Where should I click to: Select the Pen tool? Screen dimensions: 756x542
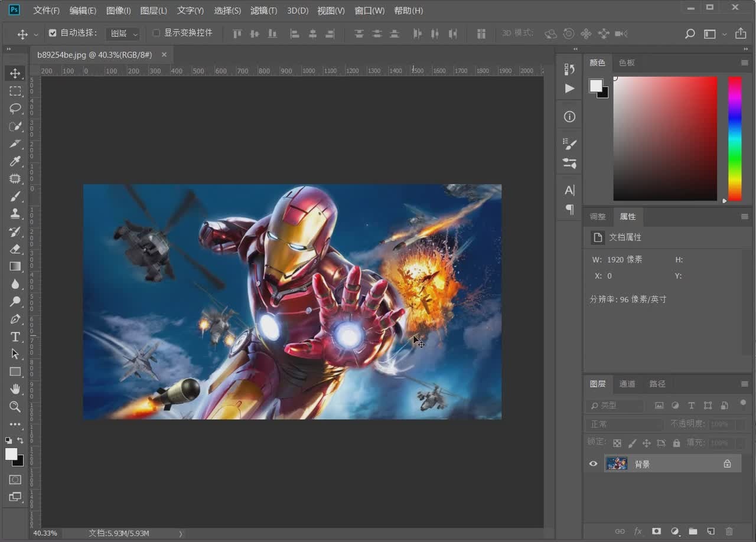(15, 319)
